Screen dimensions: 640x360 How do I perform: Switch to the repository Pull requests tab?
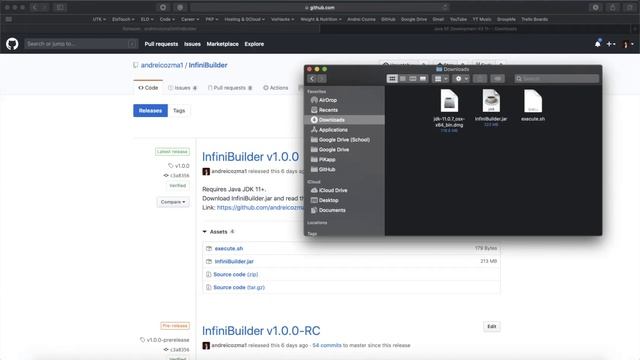pos(230,88)
